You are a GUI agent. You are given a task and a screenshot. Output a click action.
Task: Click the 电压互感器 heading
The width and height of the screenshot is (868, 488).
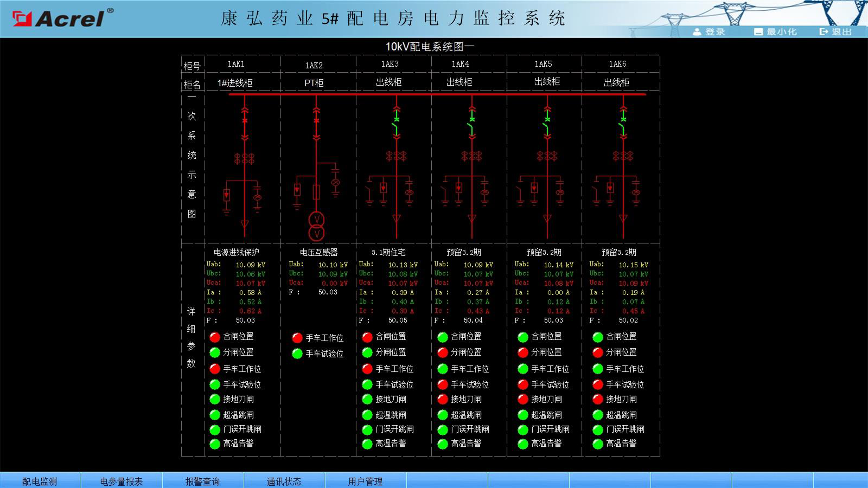[318, 252]
